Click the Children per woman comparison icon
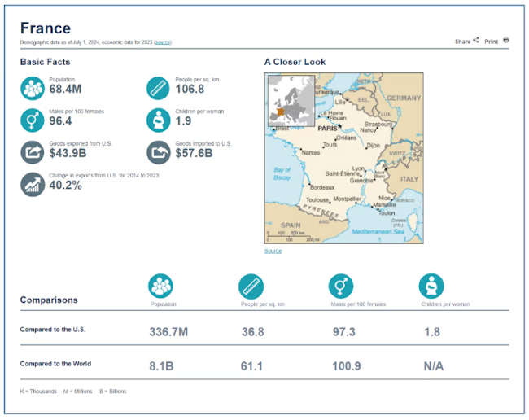529x420 pixels. pyautogui.click(x=431, y=286)
